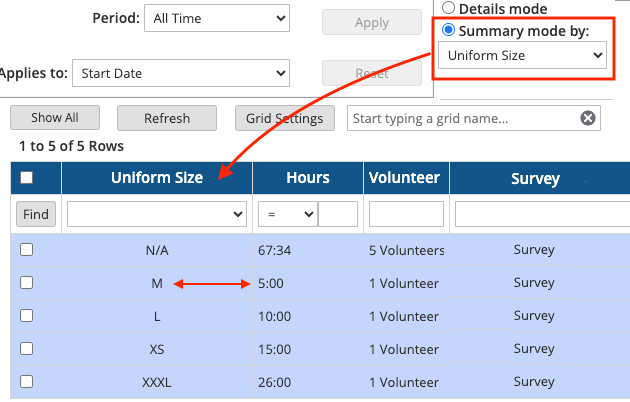This screenshot has height=402, width=630.
Task: Select the Summary mode by radio button
Action: coord(448,30)
